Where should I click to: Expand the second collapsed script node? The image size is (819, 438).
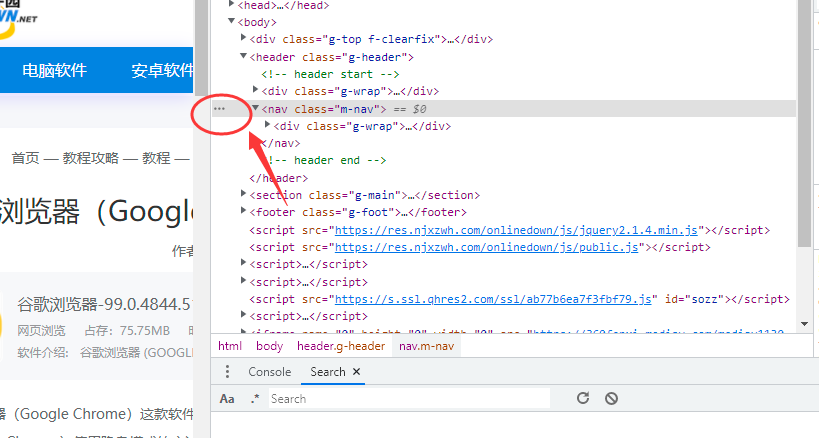point(243,281)
